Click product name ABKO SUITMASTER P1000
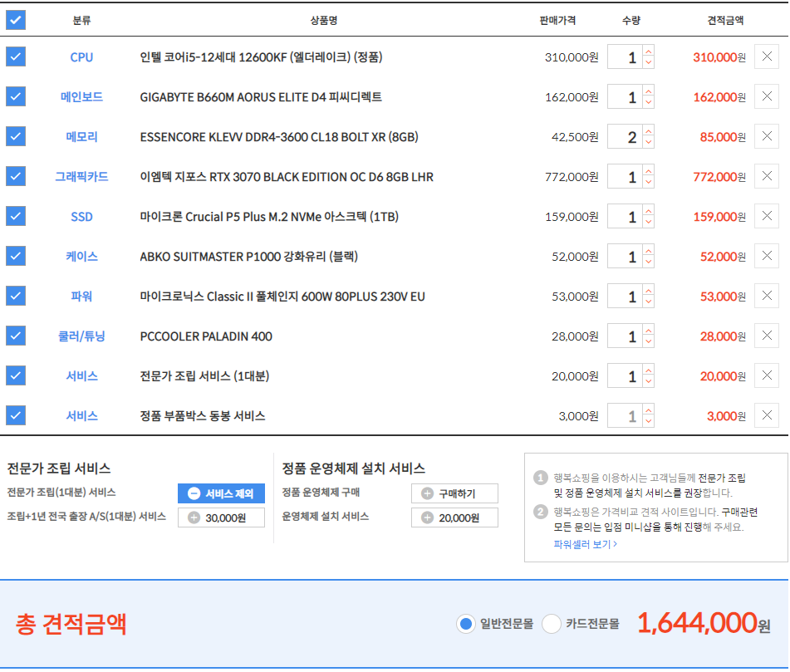 249,257
